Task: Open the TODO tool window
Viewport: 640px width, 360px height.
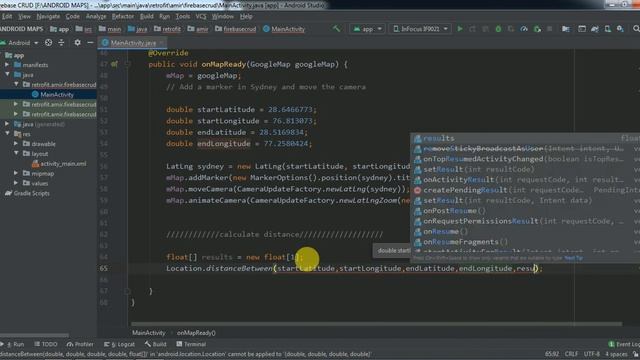Action: 46,344
